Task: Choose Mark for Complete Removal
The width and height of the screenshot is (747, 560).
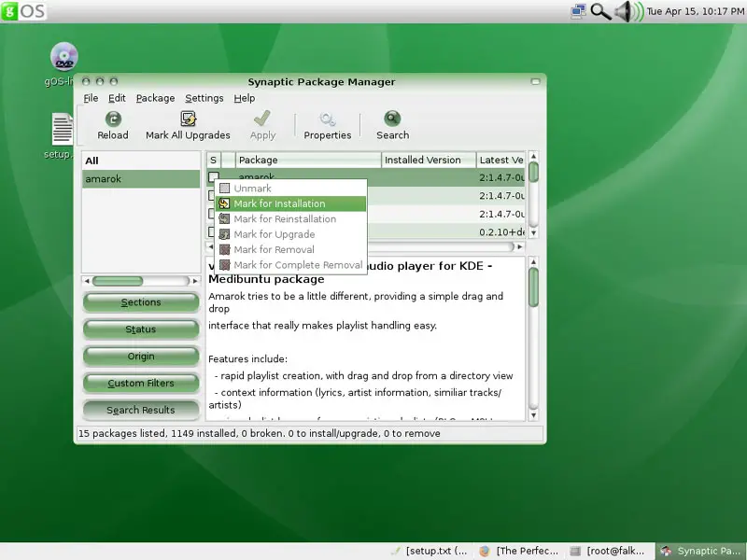Action: tap(291, 265)
